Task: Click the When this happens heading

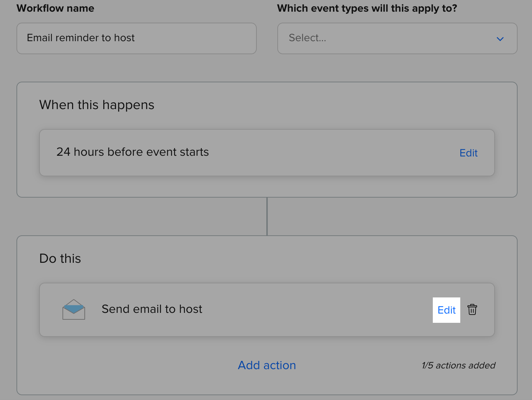Action: (97, 105)
